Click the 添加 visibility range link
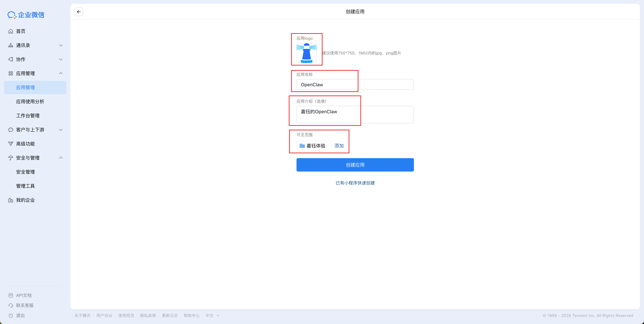 (339, 146)
